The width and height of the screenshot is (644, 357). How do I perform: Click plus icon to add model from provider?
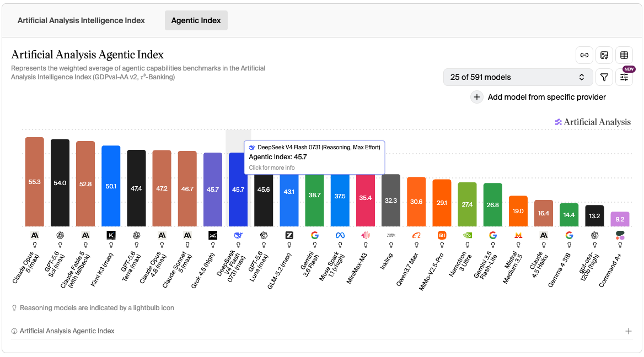476,98
